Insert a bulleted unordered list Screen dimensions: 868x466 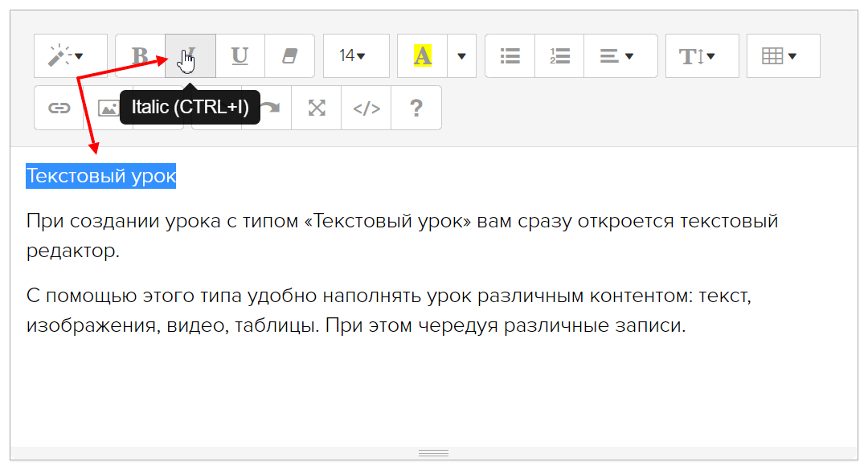(510, 56)
